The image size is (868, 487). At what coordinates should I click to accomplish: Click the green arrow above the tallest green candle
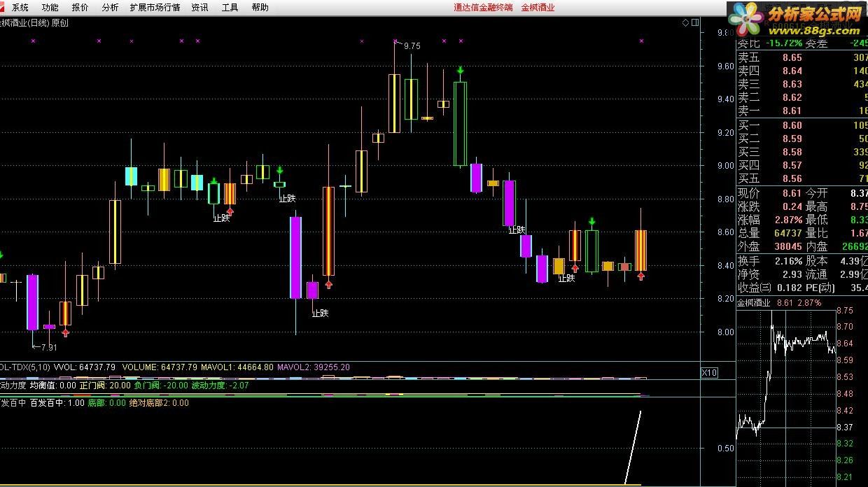coord(461,71)
